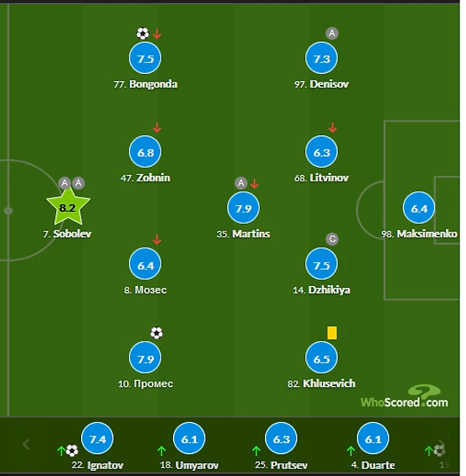Select substitute Prutsev rating circle 6.3

(281, 438)
